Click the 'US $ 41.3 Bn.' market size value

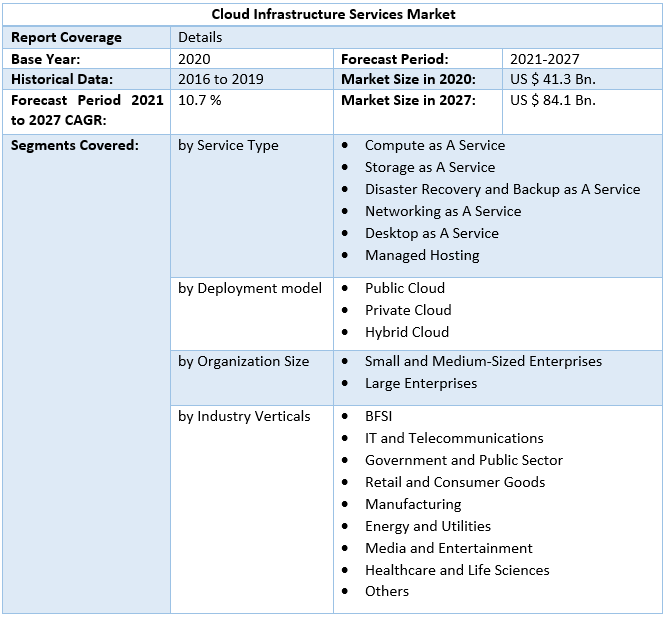[552, 79]
